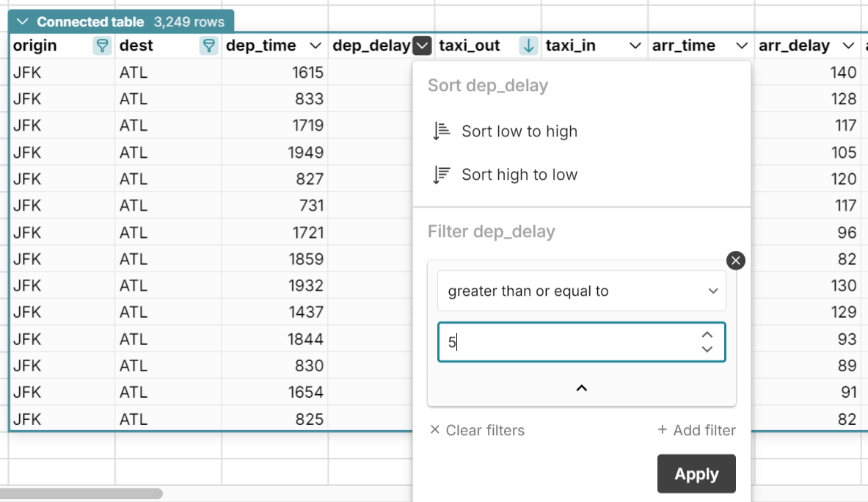Select the Sort high to low icon

pyautogui.click(x=441, y=174)
